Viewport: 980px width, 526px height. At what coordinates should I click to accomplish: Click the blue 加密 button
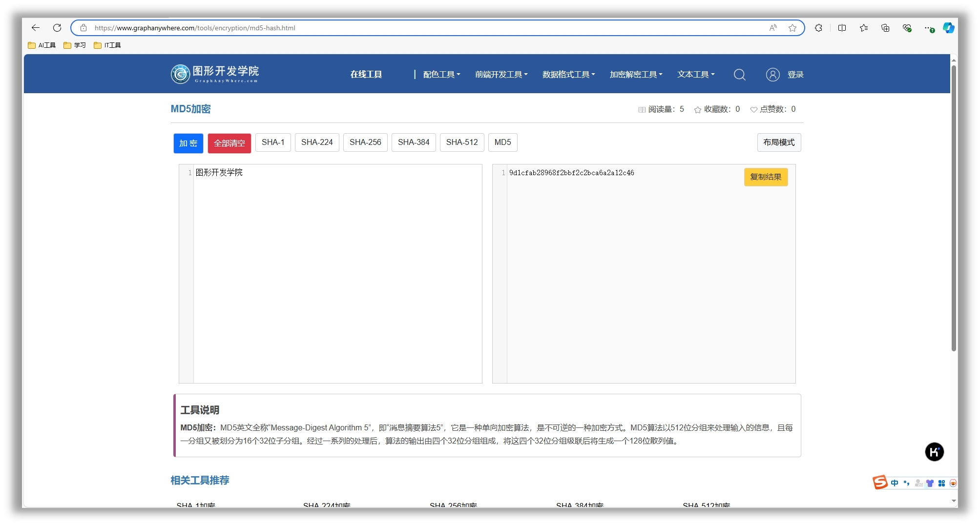click(188, 143)
